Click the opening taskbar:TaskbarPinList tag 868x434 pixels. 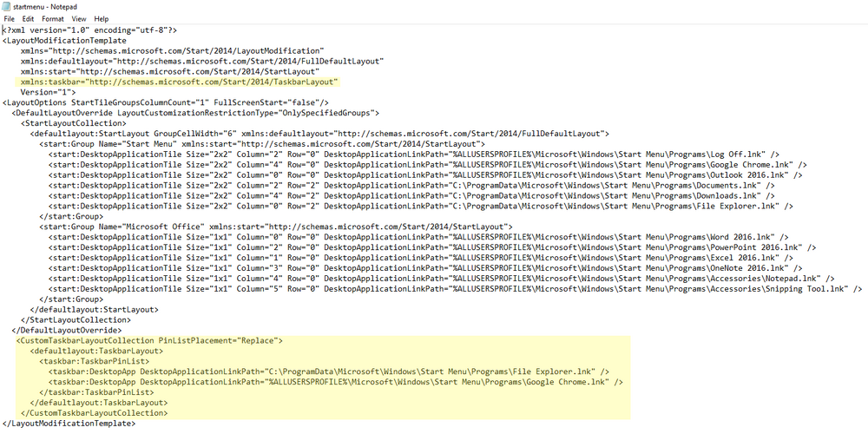[x=94, y=361]
